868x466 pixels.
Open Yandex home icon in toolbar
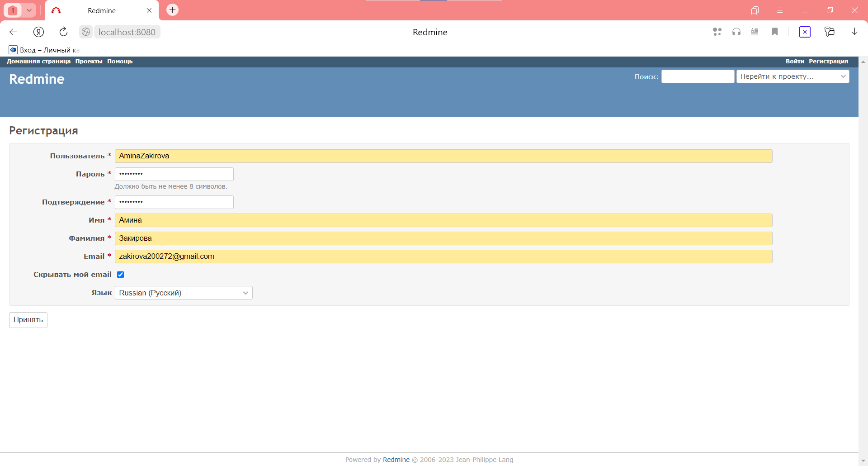(39, 32)
